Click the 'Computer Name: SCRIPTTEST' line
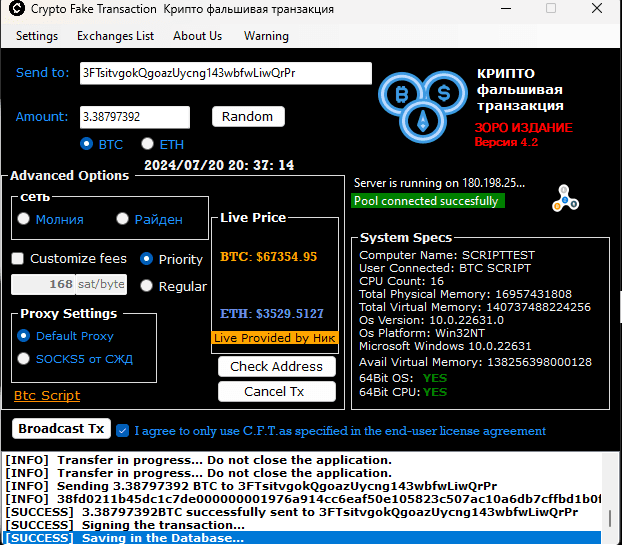The image size is (622, 545). (x=447, y=255)
